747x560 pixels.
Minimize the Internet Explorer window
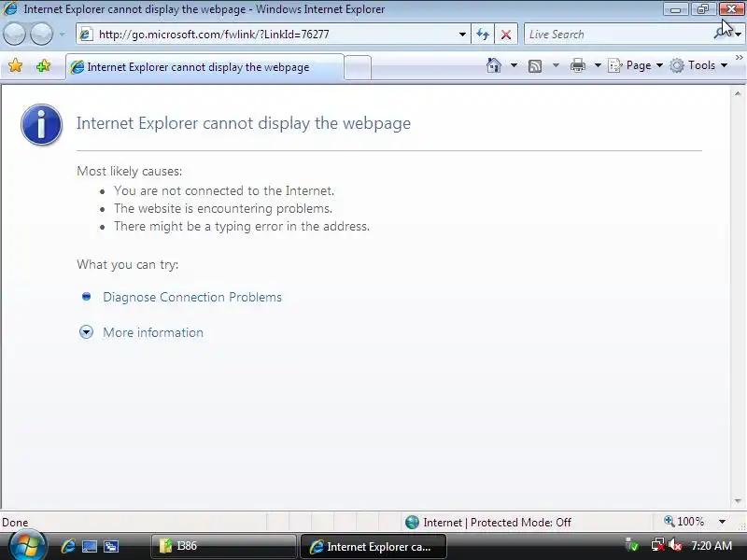[675, 9]
